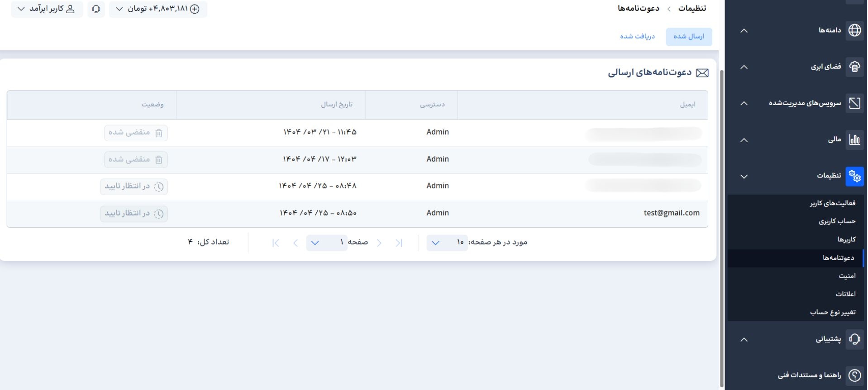Click the date ۱۴۰۴/۰۴/۱۷ - ۱۲:۰۳ cell
Viewport: 868px width, 390px height.
point(320,159)
